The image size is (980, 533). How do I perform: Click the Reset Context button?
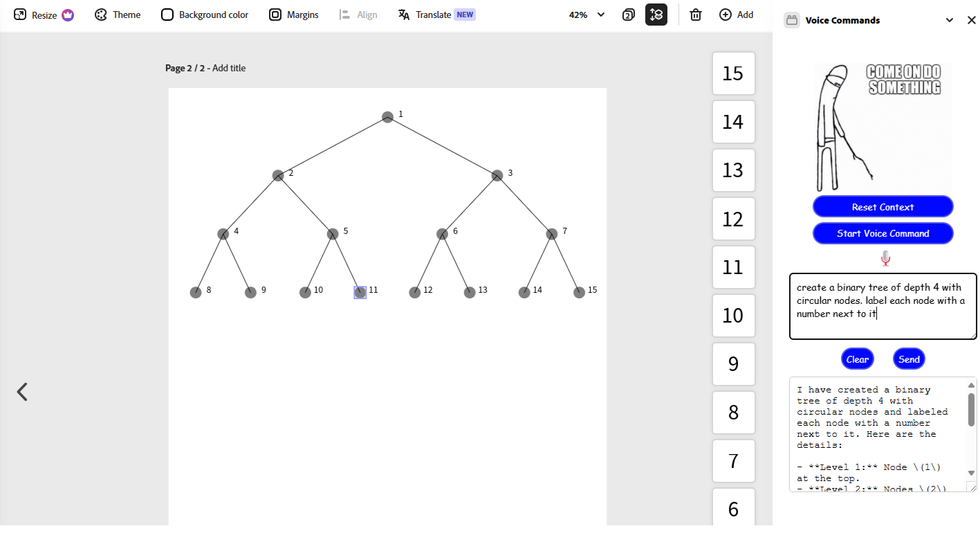tap(883, 207)
